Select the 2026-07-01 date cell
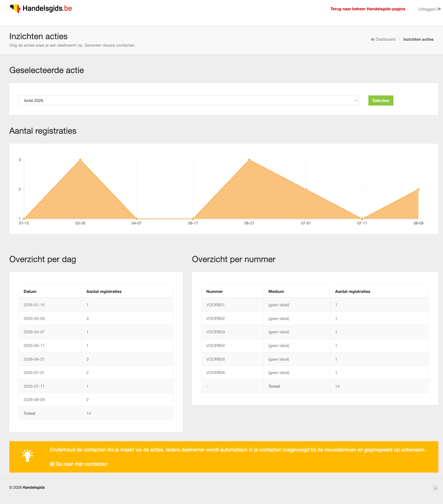 (x=50, y=372)
